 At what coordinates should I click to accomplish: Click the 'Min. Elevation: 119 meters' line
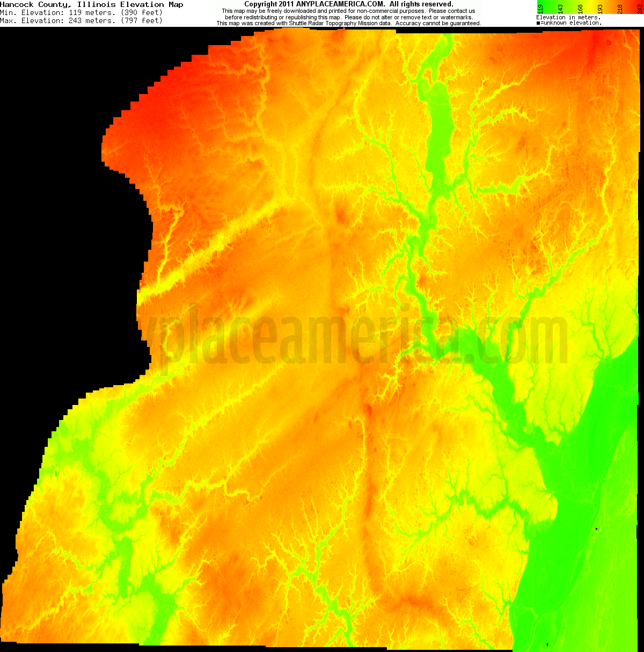(81, 12)
